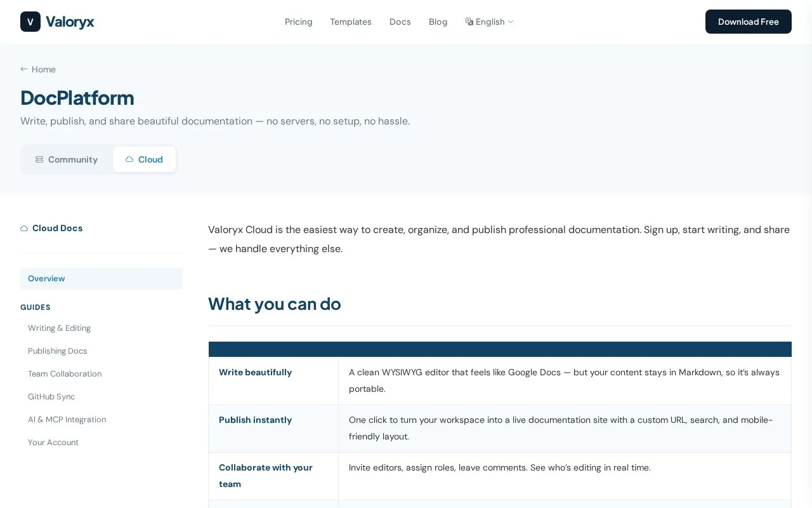Open AI & MCP Integration guide
Image resolution: width=812 pixels, height=508 pixels.
point(67,420)
